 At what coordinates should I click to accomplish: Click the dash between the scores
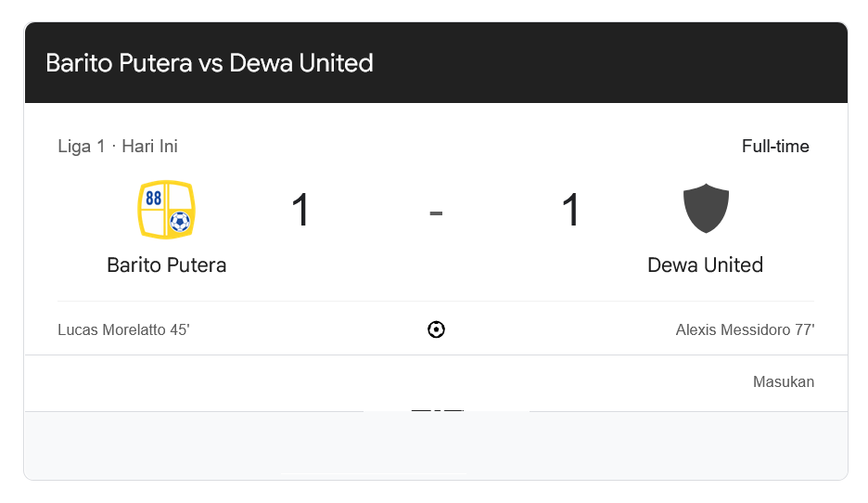[436, 213]
